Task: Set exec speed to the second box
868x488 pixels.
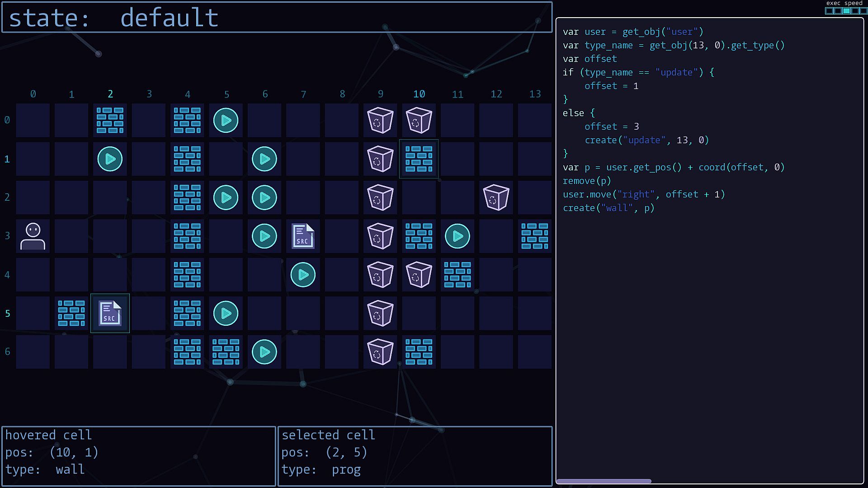Action: pyautogui.click(x=838, y=11)
